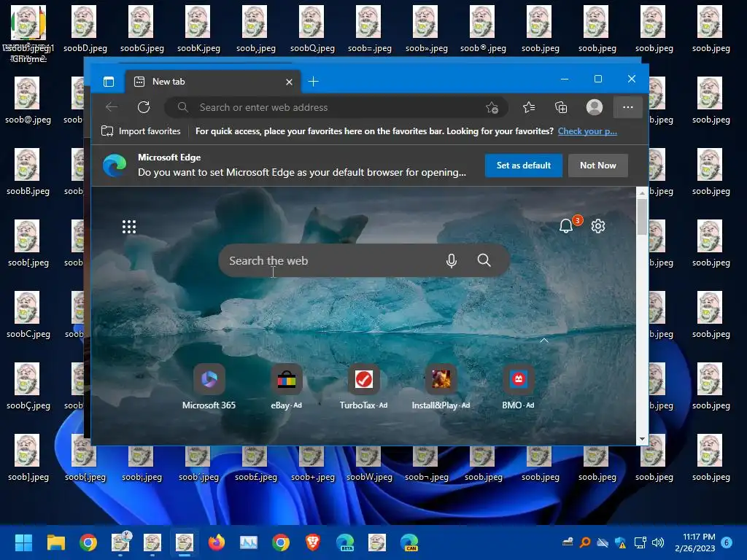Screen dimensions: 747x560
Task: Select soobB.jpeg on desktop
Action: tap(28, 172)
